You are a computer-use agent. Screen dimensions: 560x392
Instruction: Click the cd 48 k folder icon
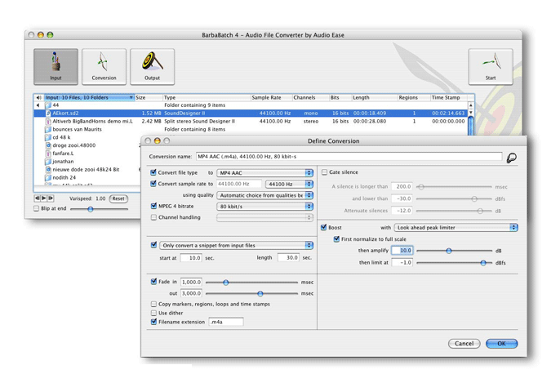48,137
